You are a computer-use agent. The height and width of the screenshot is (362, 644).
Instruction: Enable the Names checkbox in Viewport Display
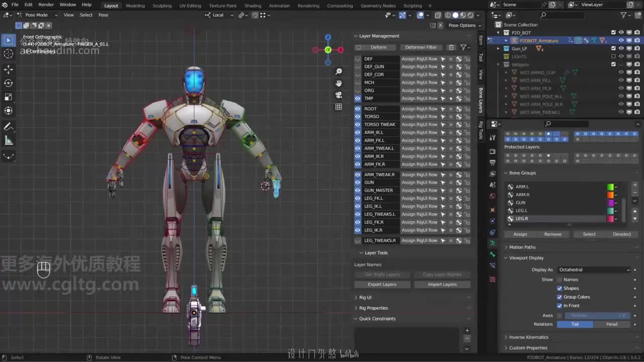pyautogui.click(x=559, y=280)
